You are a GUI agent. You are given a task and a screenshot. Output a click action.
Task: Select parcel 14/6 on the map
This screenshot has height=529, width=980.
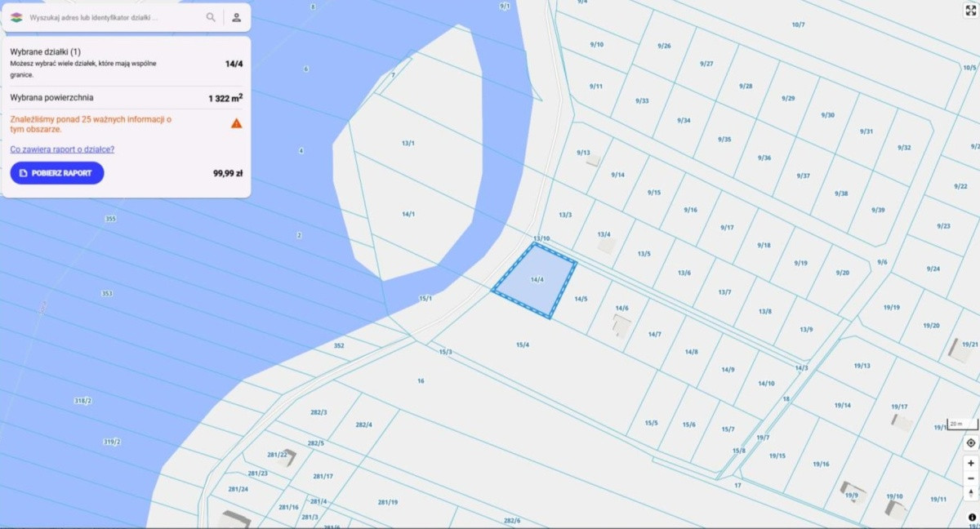621,309
